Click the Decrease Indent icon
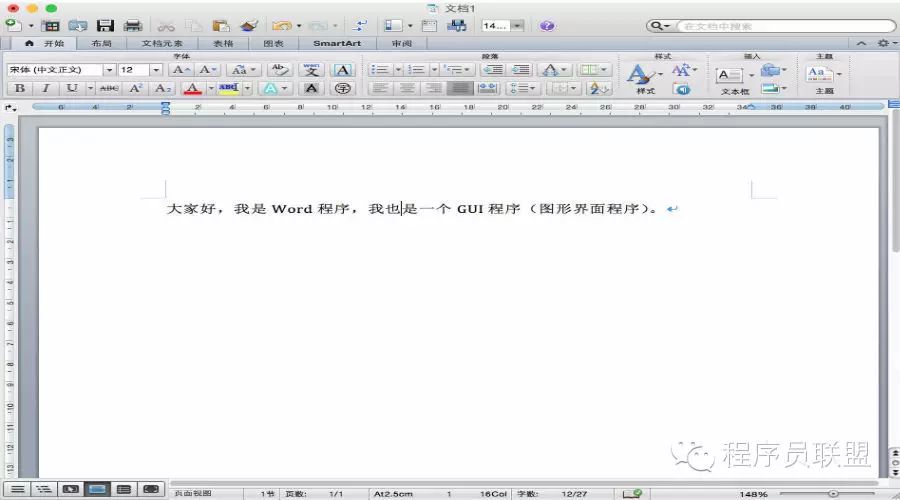 point(492,70)
